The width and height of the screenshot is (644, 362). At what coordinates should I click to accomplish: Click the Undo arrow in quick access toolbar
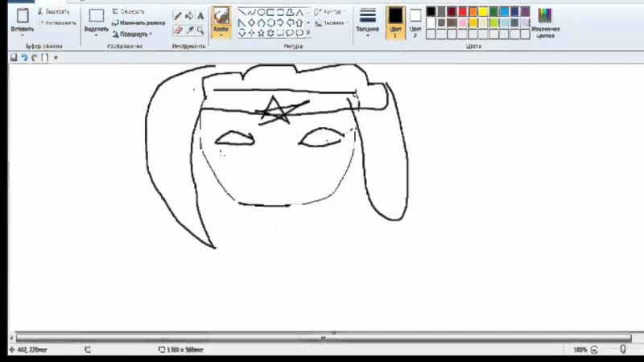coord(24,57)
